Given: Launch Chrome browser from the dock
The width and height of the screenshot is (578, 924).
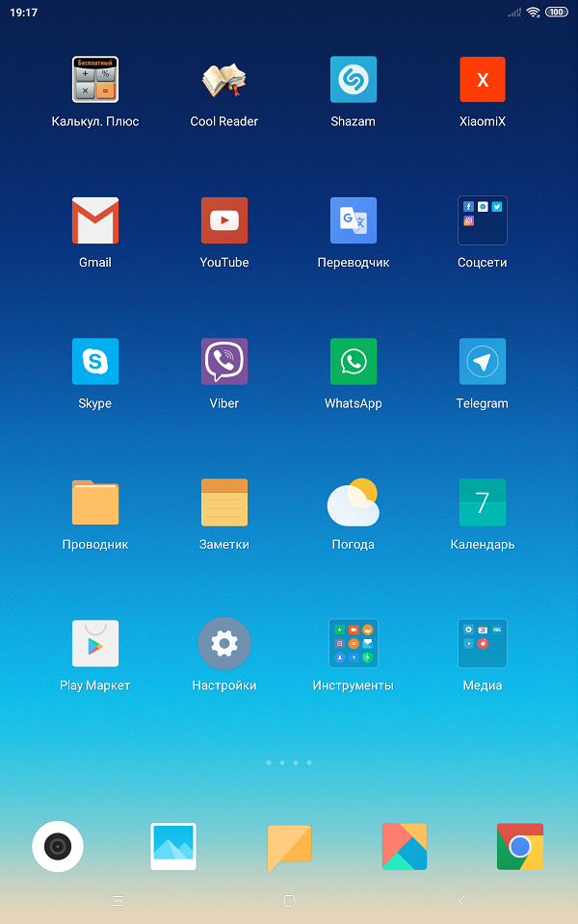Looking at the screenshot, I should 520,846.
